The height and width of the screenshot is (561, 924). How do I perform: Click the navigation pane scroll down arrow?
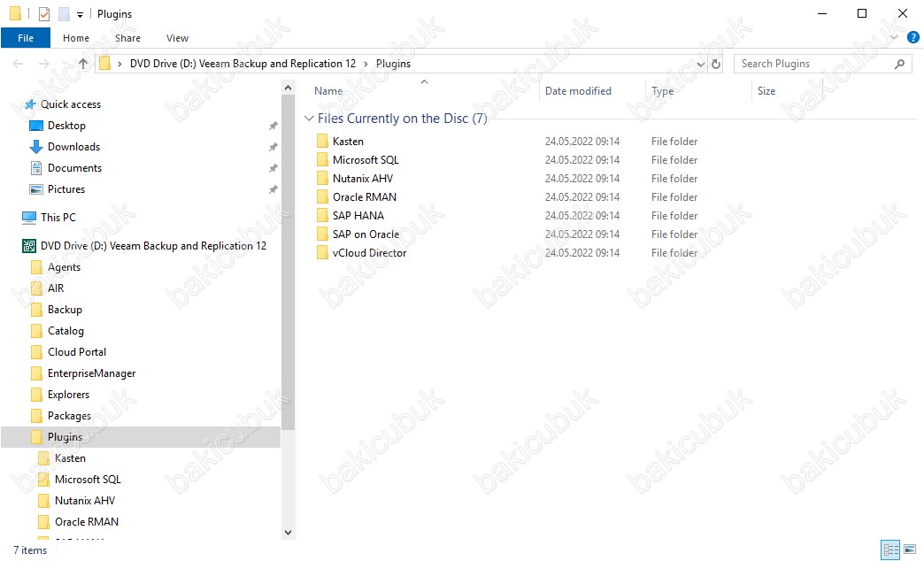pos(289,532)
